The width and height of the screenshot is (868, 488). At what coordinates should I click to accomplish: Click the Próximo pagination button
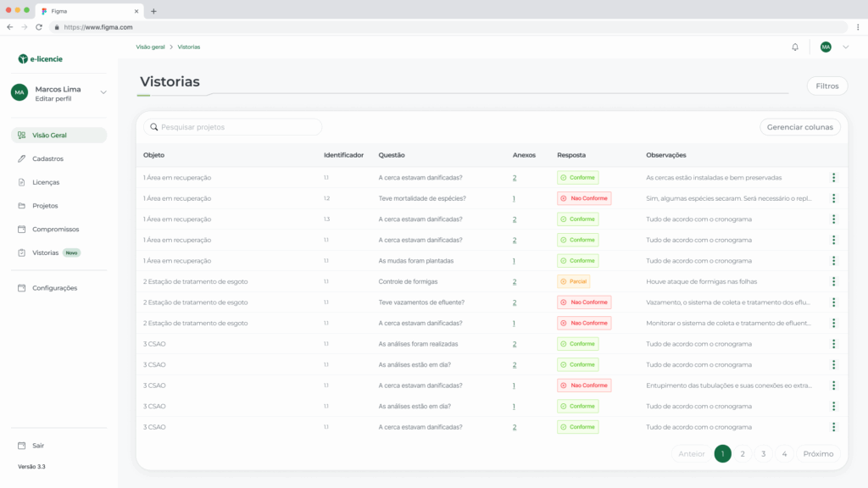click(x=818, y=454)
